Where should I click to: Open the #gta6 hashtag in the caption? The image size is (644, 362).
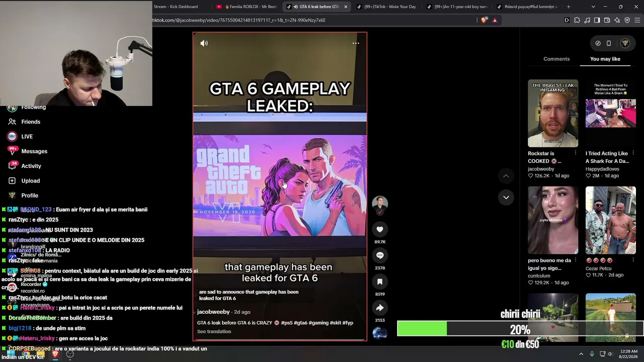[301, 323]
